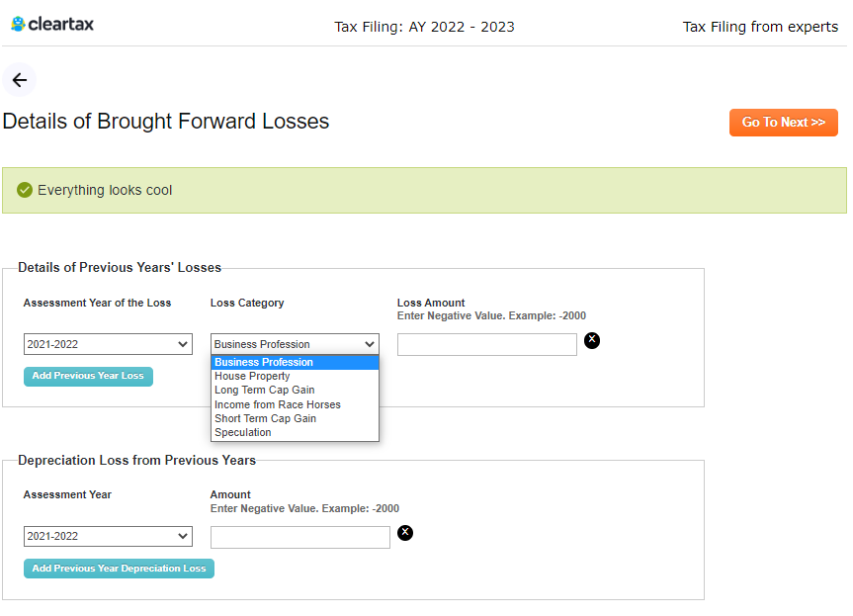Open the loss Assessment Year dropdown
This screenshot has width=853, height=616.
108,344
